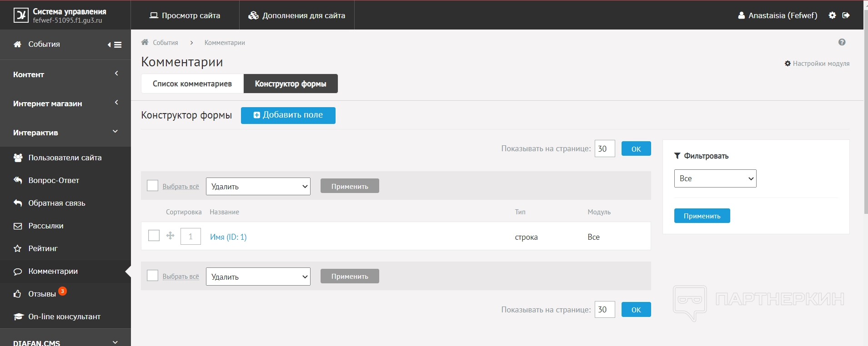Open Просмотр сайта in top menu
This screenshot has height=346, width=868.
tap(185, 15)
